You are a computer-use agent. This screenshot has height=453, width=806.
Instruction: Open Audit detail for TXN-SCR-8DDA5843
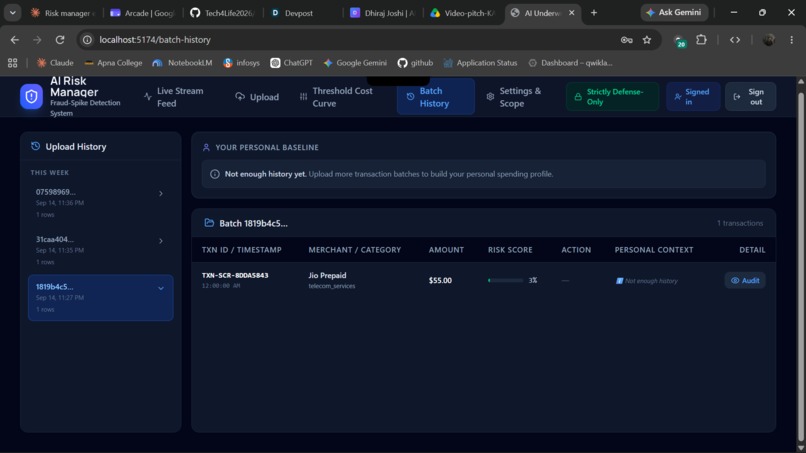(x=745, y=280)
